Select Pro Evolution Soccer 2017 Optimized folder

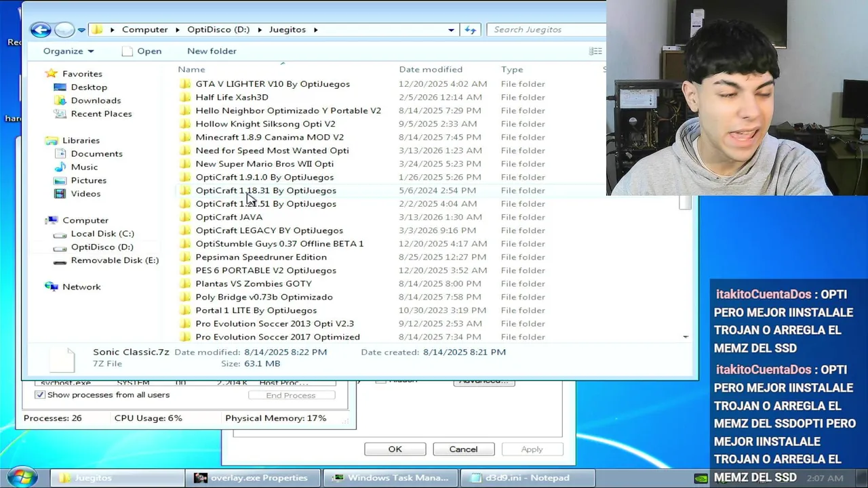(x=277, y=337)
